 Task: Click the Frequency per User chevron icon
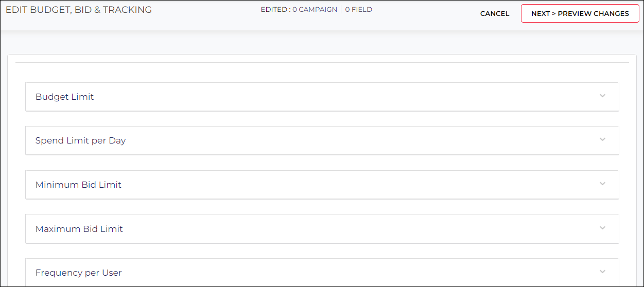click(x=602, y=272)
